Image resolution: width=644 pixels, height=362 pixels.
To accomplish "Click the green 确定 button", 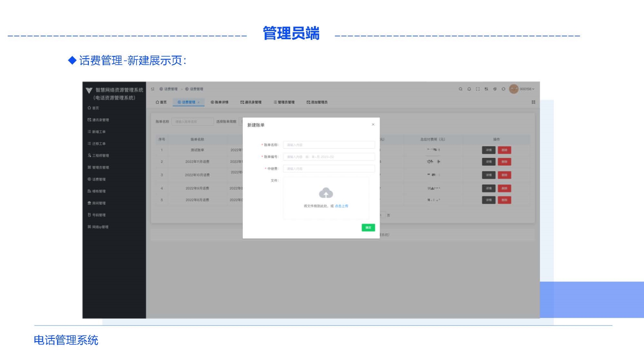I will pos(368,228).
